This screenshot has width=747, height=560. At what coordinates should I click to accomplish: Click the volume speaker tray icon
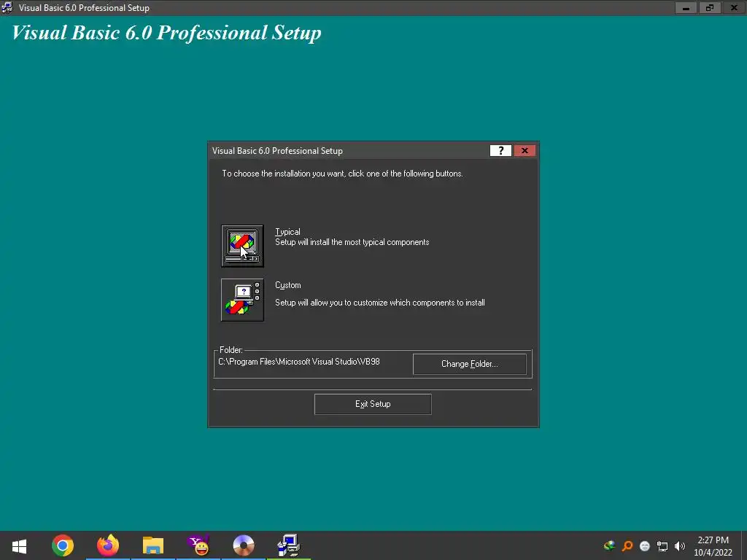click(x=680, y=546)
